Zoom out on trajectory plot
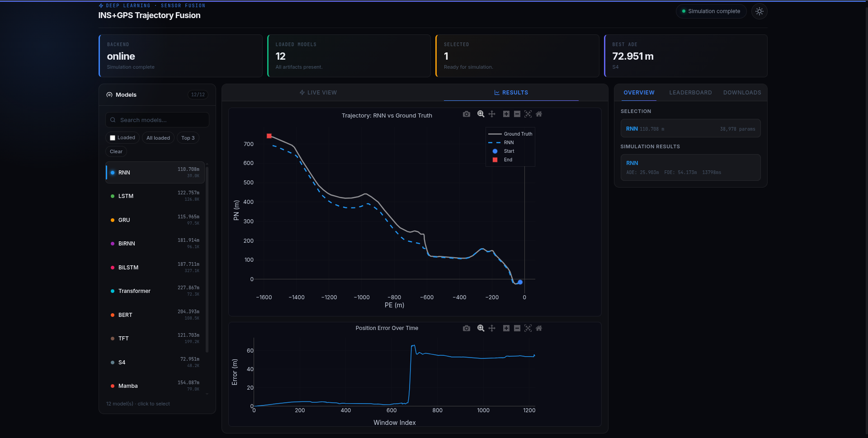This screenshot has width=868, height=438. [x=517, y=114]
